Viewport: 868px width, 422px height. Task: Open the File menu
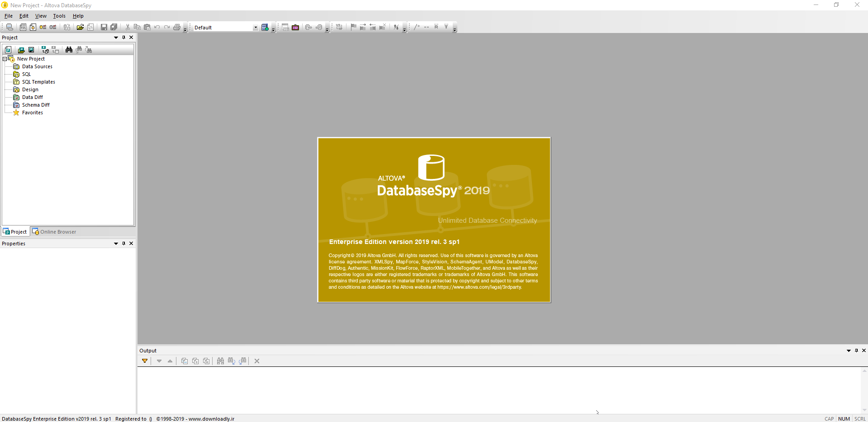tap(9, 16)
